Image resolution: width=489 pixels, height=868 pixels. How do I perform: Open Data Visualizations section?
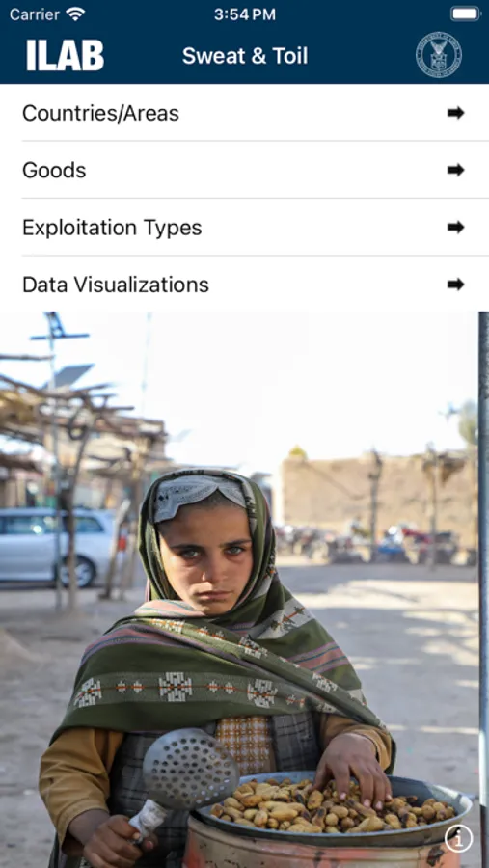click(x=244, y=285)
